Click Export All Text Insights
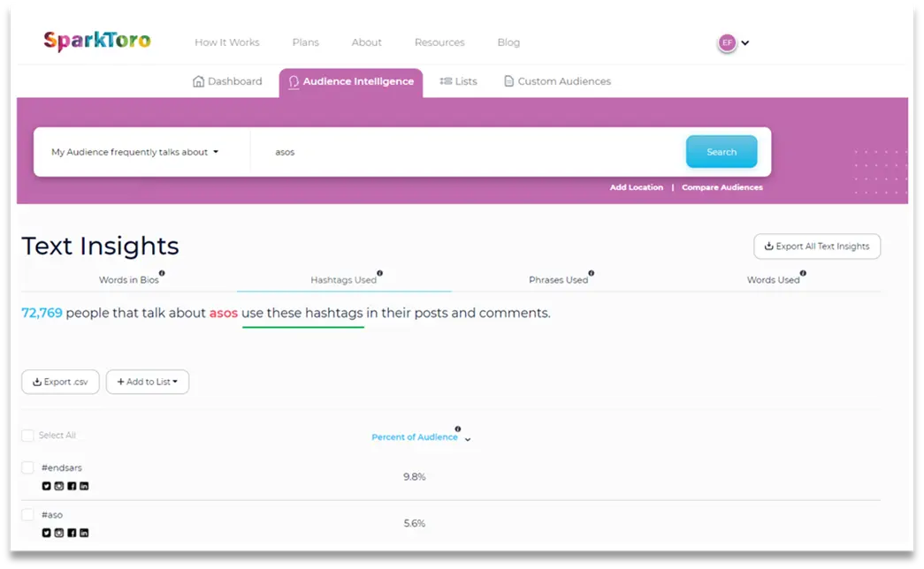 (x=816, y=247)
